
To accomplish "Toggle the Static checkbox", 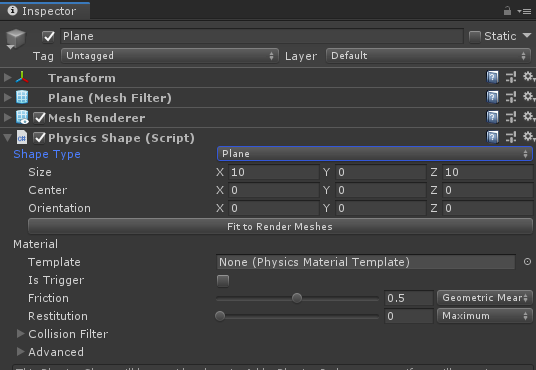I will tap(474, 37).
